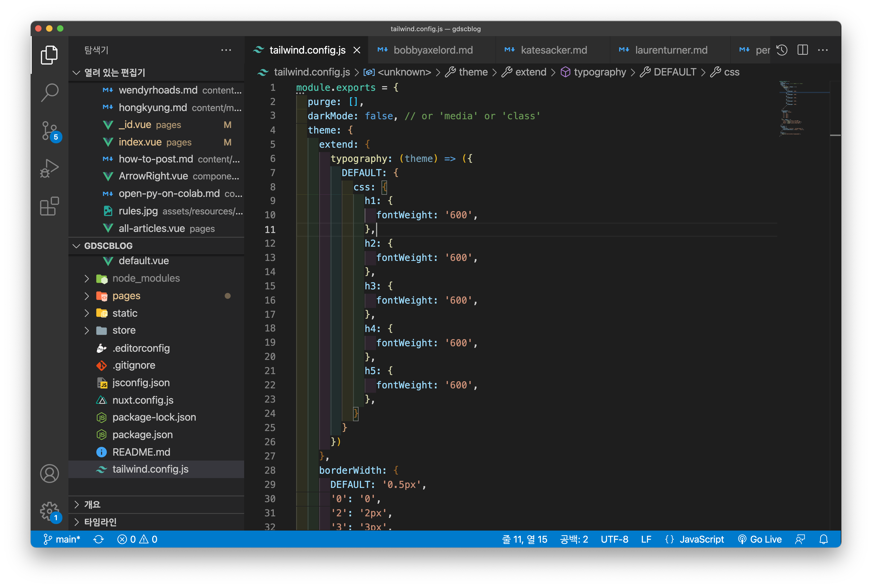
Task: Open Source Control view with 5 changes
Action: click(49, 130)
